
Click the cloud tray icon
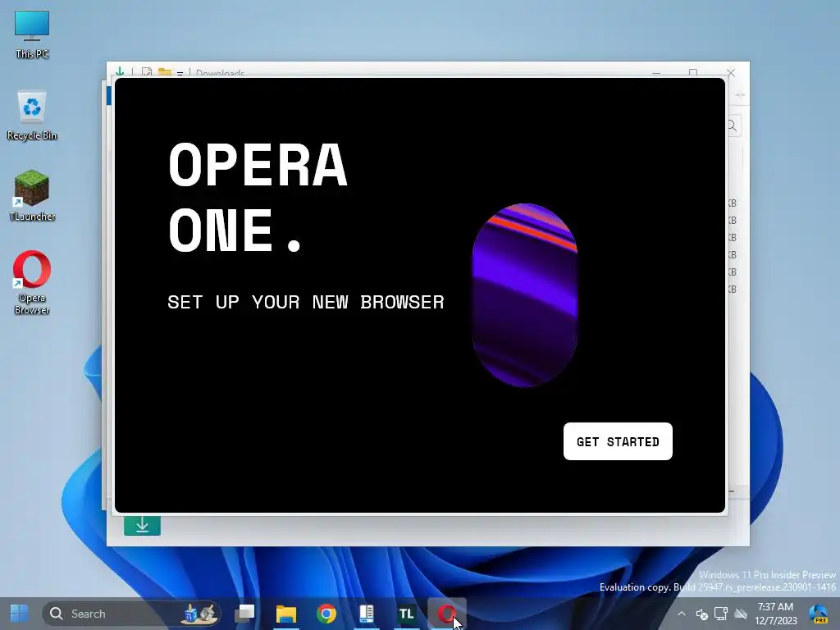741,614
